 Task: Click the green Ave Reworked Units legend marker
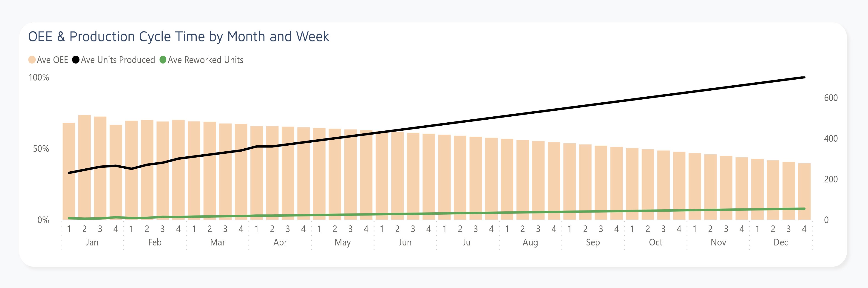pyautogui.click(x=163, y=60)
